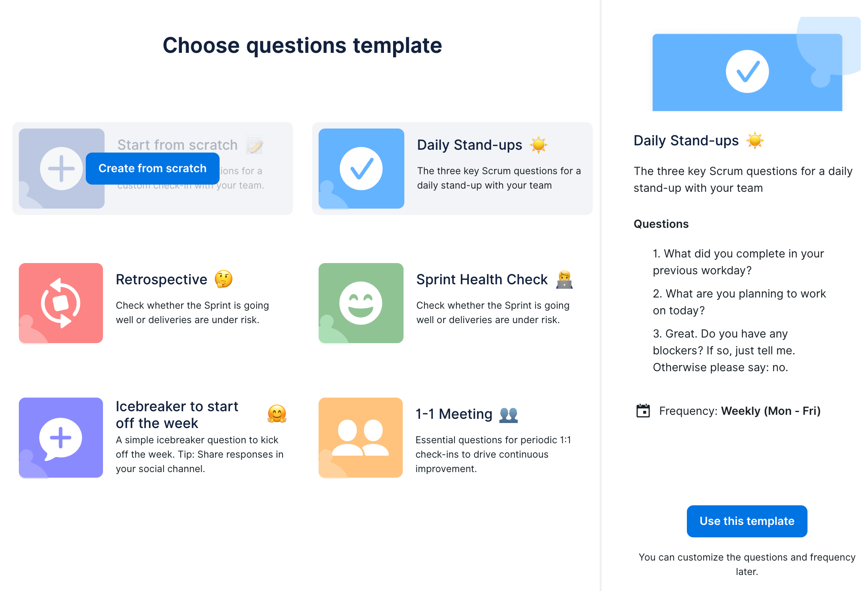Click the sun emoji in preview panel title
Image resolution: width=868 pixels, height=591 pixels.
(x=755, y=141)
